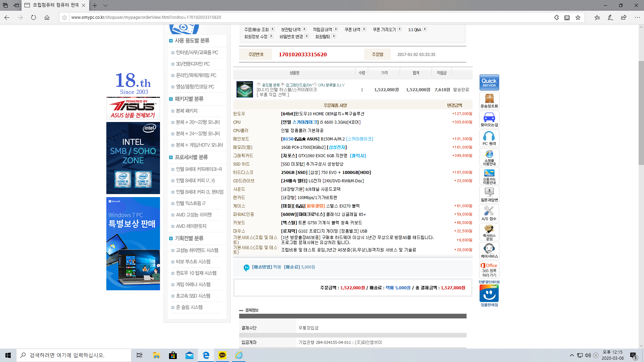The height and width of the screenshot is (362, 644).
Task: Show tab previews chevron
Action: (x=105, y=5)
